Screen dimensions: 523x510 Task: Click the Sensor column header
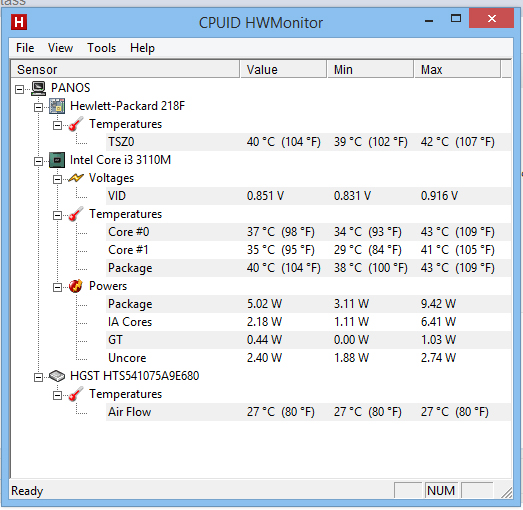(x=125, y=69)
